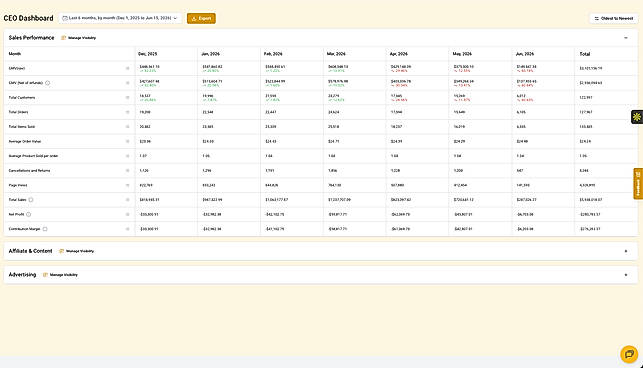The image size is (643, 368).
Task: Click the info icon next to Total Sales
Action: (31, 200)
